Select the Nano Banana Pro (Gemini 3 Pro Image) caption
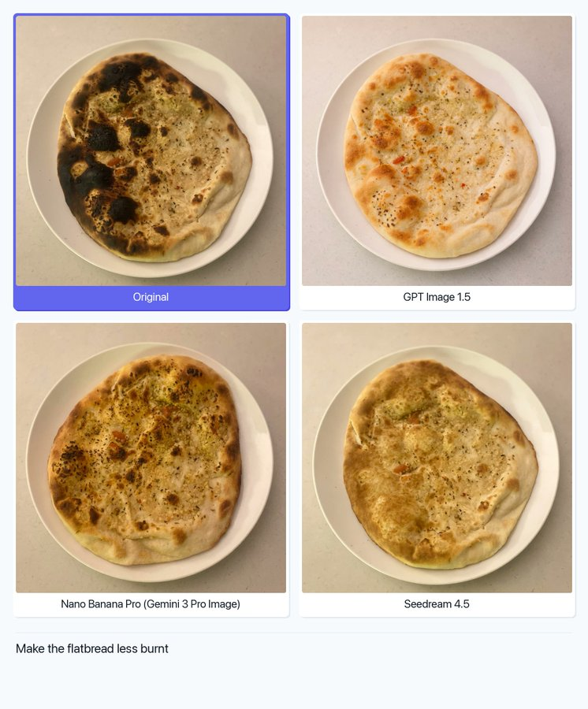Image resolution: width=588 pixels, height=709 pixels. tap(151, 604)
